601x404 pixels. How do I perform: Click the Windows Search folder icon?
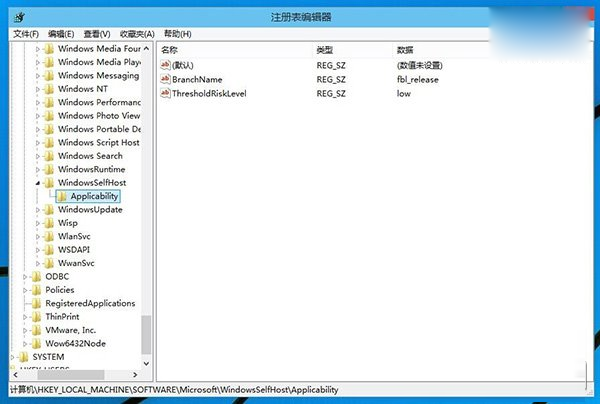click(x=49, y=156)
